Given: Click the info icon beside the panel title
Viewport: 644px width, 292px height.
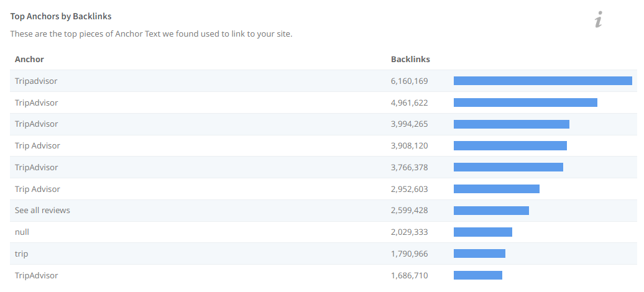Looking at the screenshot, I should click(x=598, y=20).
